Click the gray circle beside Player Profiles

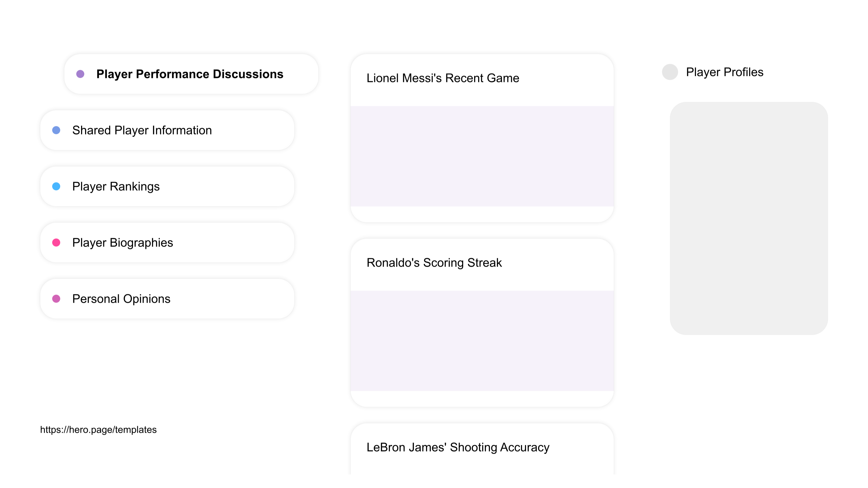(x=670, y=72)
